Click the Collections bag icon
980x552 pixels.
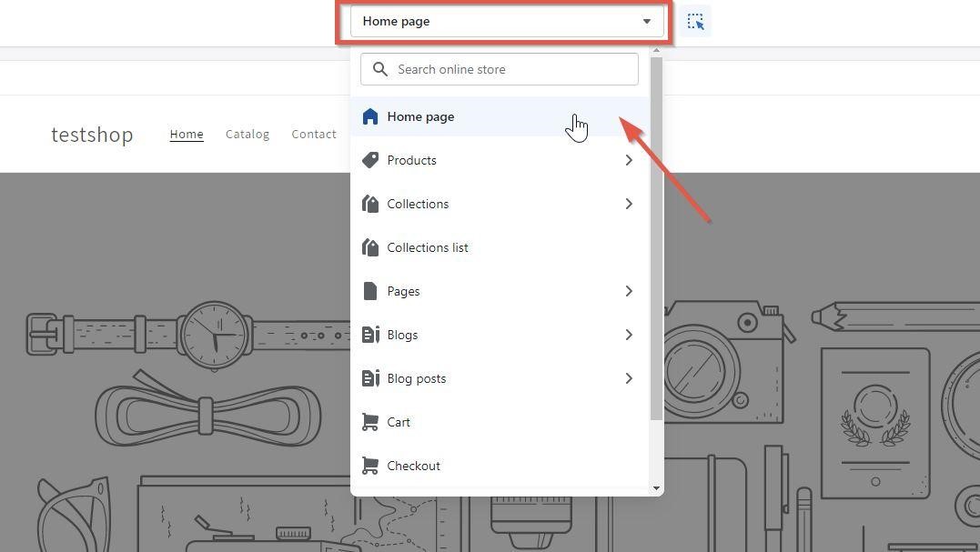pos(370,204)
